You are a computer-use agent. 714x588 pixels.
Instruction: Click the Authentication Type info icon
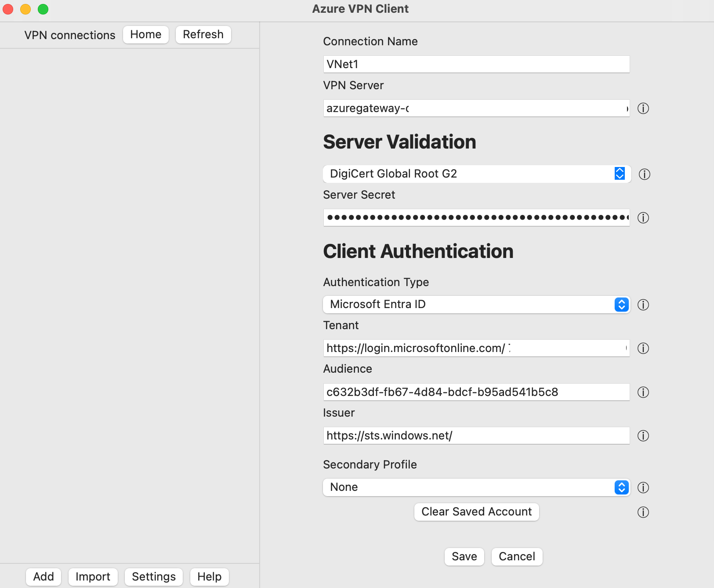click(643, 305)
